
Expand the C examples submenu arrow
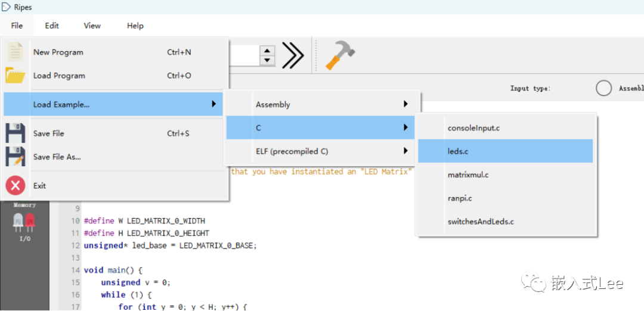405,127
